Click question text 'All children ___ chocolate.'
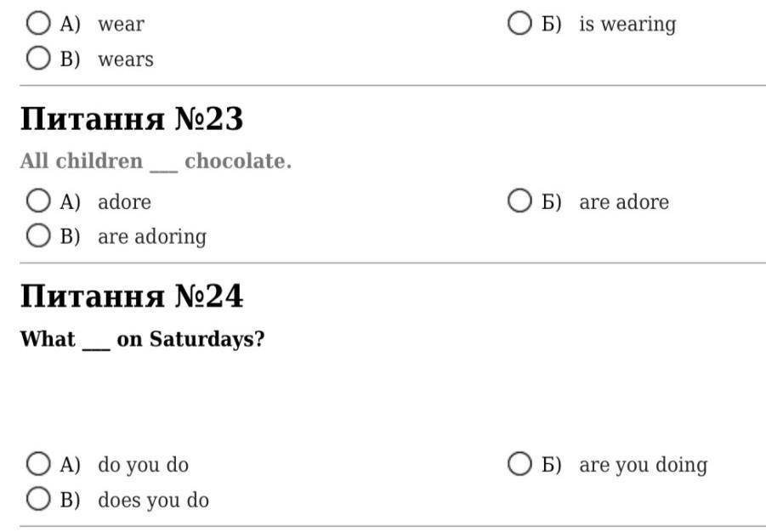766x532 pixels. [x=156, y=161]
